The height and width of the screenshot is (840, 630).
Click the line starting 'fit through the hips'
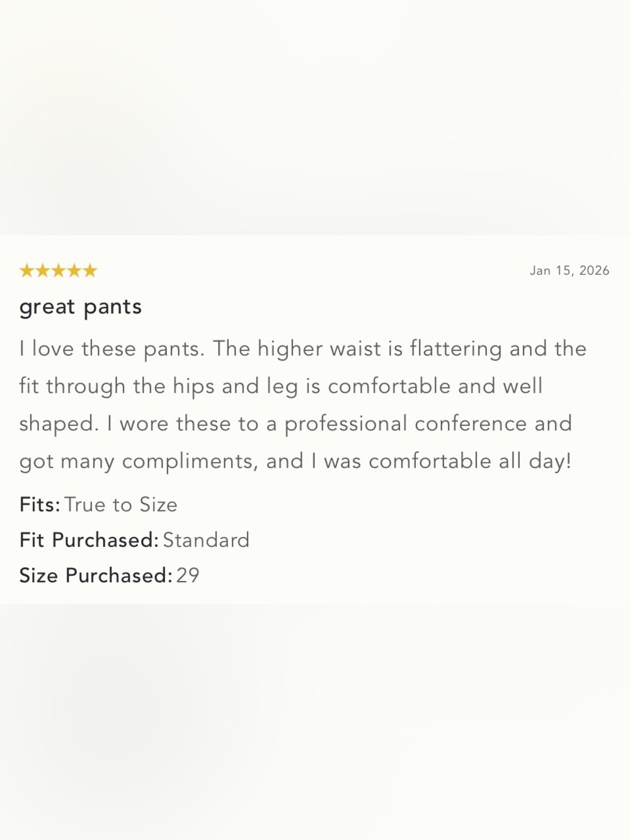281,386
